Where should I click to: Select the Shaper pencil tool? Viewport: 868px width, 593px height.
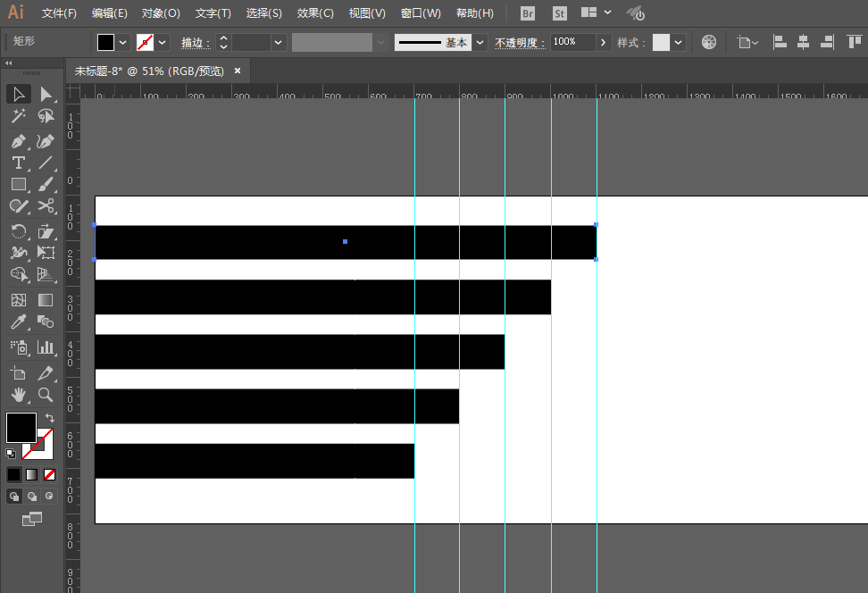point(18,206)
